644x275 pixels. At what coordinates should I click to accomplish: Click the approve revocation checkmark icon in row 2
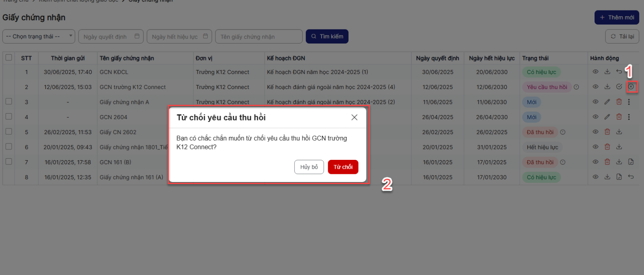pyautogui.click(x=619, y=87)
